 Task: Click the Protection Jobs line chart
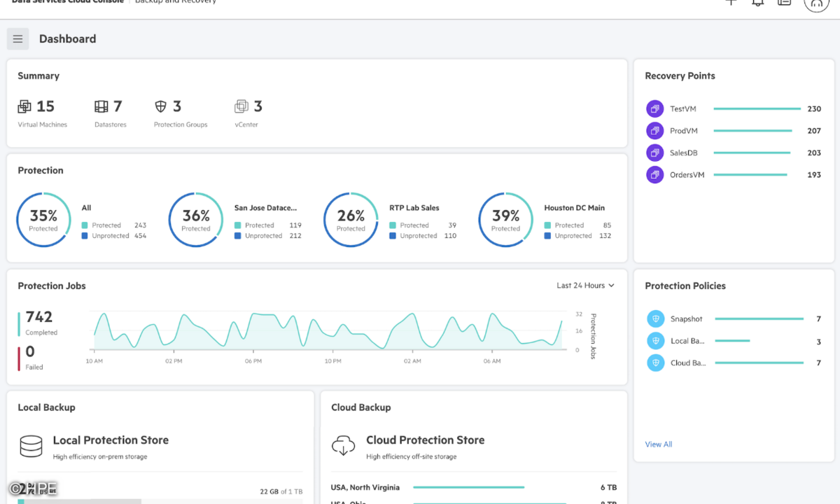point(328,331)
